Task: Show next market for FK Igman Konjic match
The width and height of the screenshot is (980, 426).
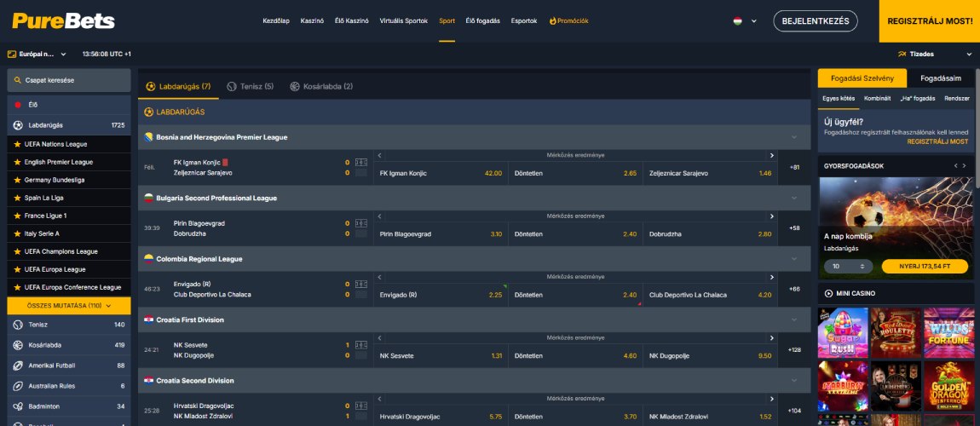Action: click(772, 156)
